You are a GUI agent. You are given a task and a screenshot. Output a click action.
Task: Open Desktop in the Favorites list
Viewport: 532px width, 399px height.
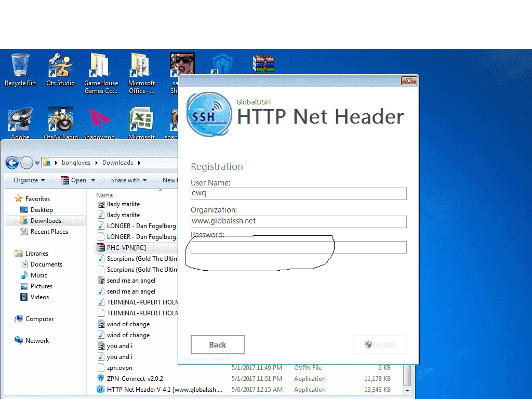pos(37,210)
